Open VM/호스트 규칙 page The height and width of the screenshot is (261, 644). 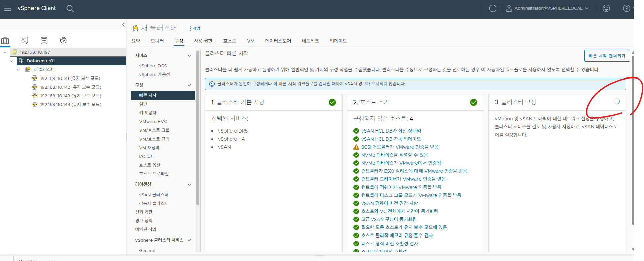coord(154,139)
